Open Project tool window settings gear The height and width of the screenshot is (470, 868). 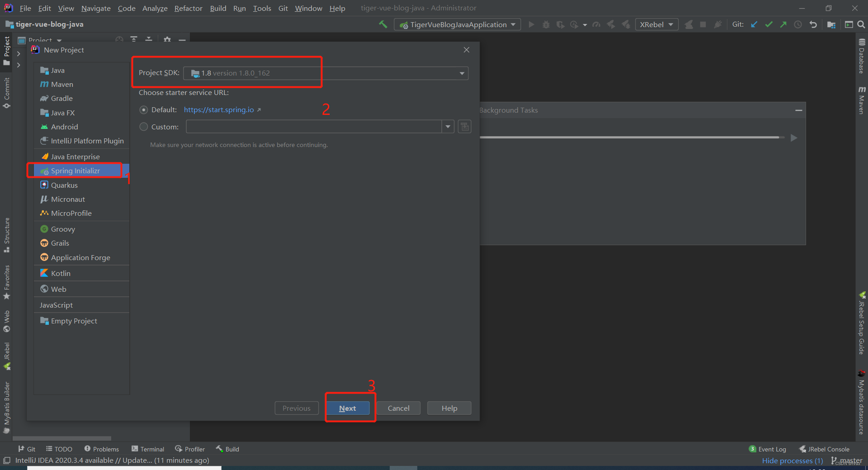[x=167, y=39]
